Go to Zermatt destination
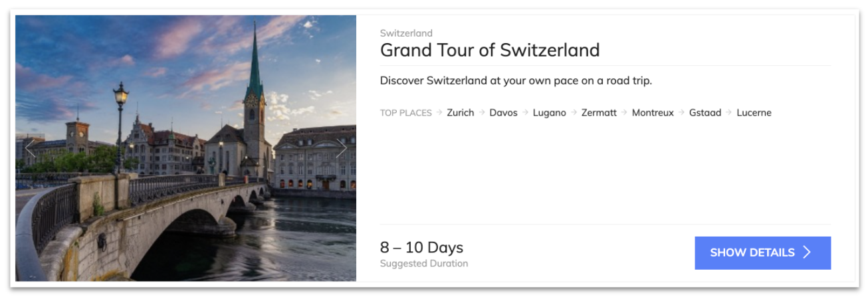The width and height of the screenshot is (868, 299). click(x=599, y=113)
